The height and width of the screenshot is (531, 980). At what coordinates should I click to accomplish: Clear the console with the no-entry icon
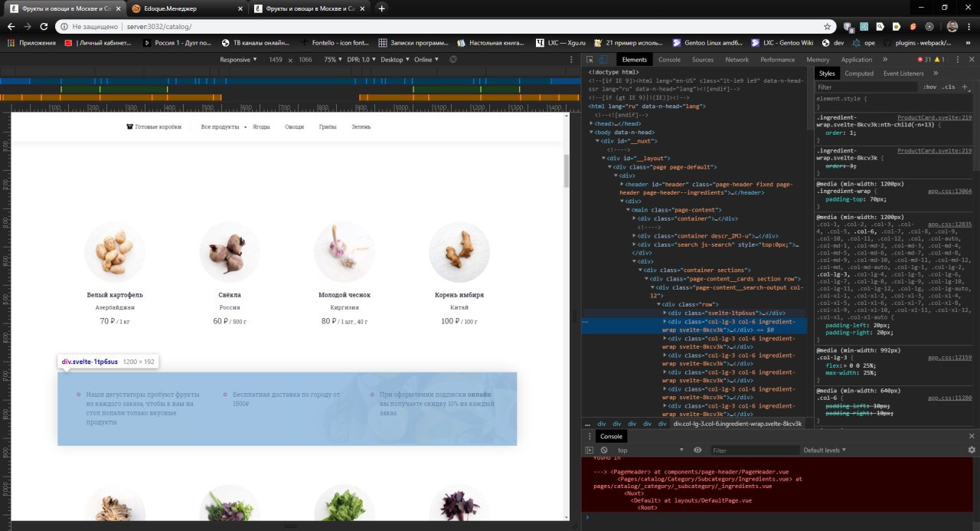click(604, 451)
